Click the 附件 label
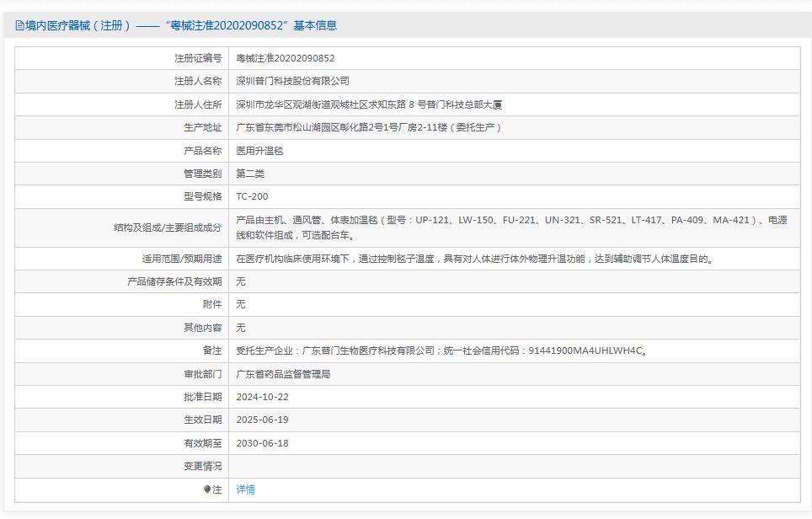812x519 pixels. (212, 304)
